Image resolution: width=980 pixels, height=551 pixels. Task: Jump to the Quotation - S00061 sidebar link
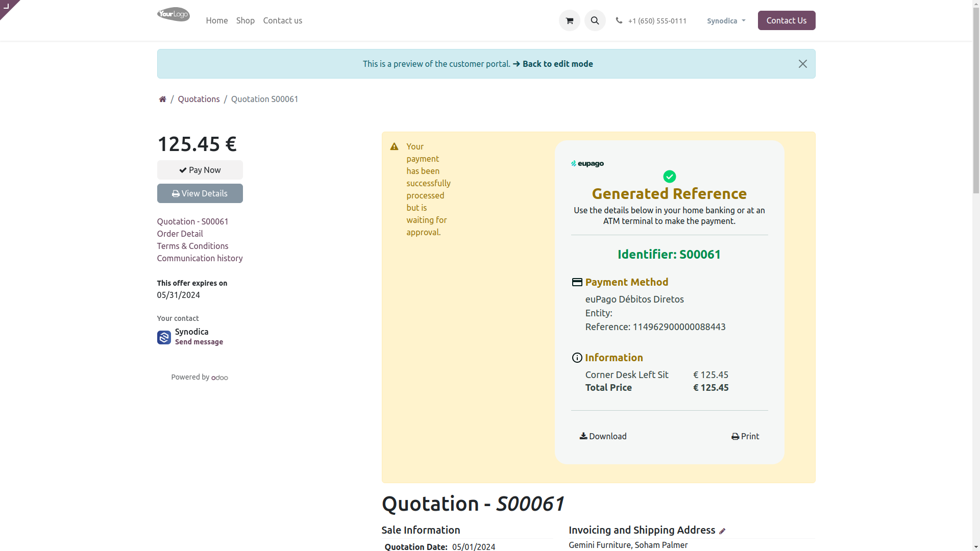pyautogui.click(x=193, y=221)
